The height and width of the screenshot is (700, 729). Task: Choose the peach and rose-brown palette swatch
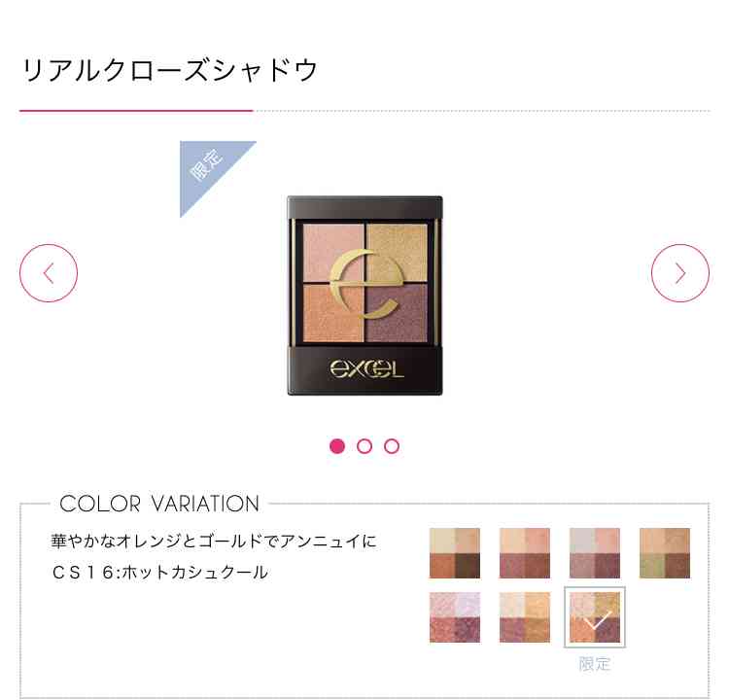coord(525,553)
